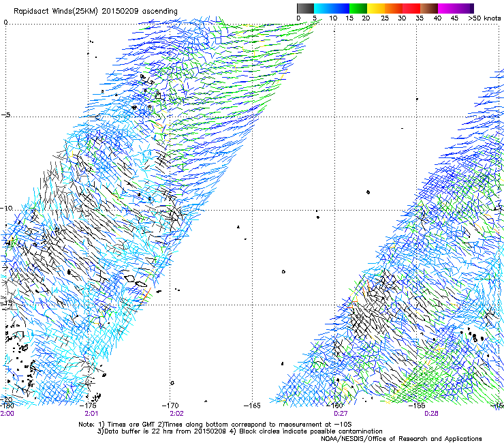Click the red 30-35 knots legend swatch

tap(411, 8)
